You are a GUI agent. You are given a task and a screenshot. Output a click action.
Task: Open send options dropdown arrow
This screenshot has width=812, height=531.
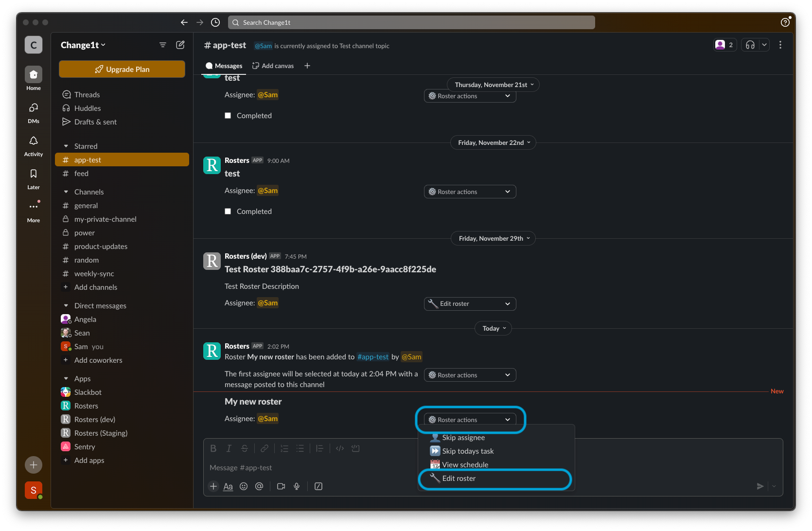coord(774,486)
